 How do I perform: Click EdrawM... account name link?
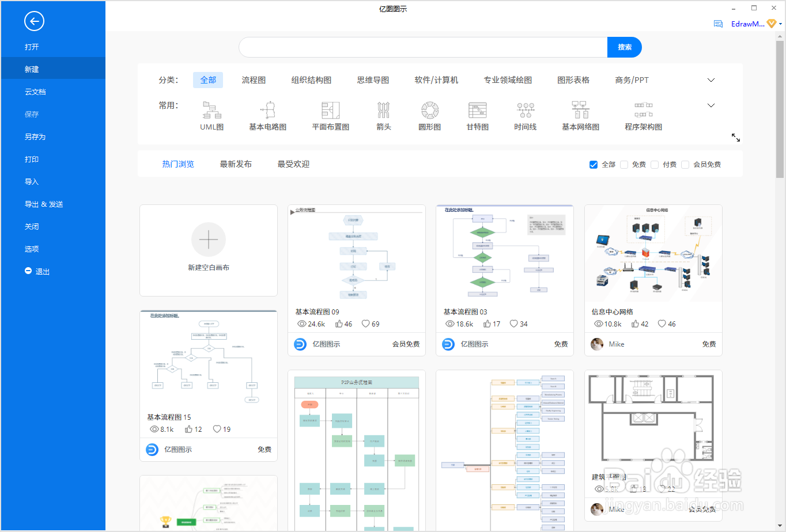click(x=747, y=24)
